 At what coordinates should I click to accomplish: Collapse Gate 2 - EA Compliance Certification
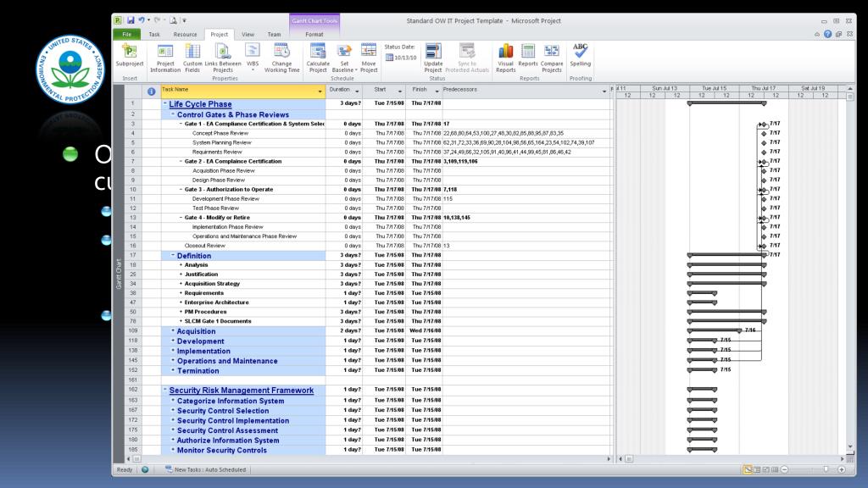(181, 162)
